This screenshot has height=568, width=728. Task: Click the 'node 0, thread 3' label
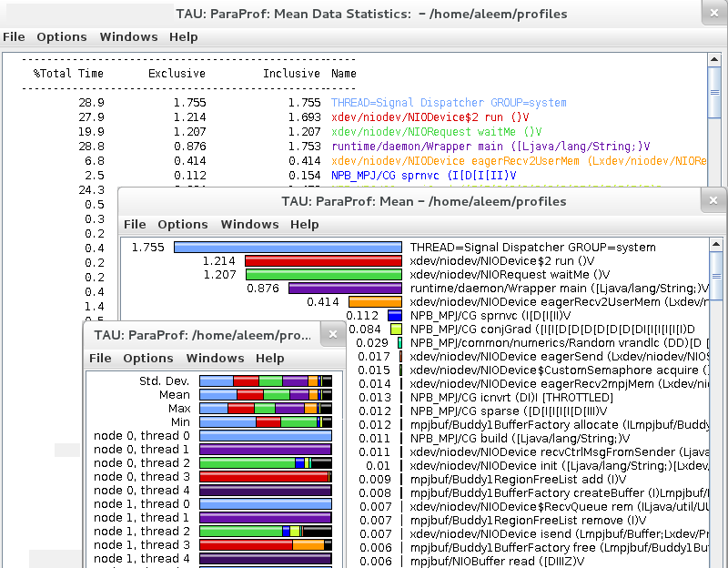(x=142, y=476)
